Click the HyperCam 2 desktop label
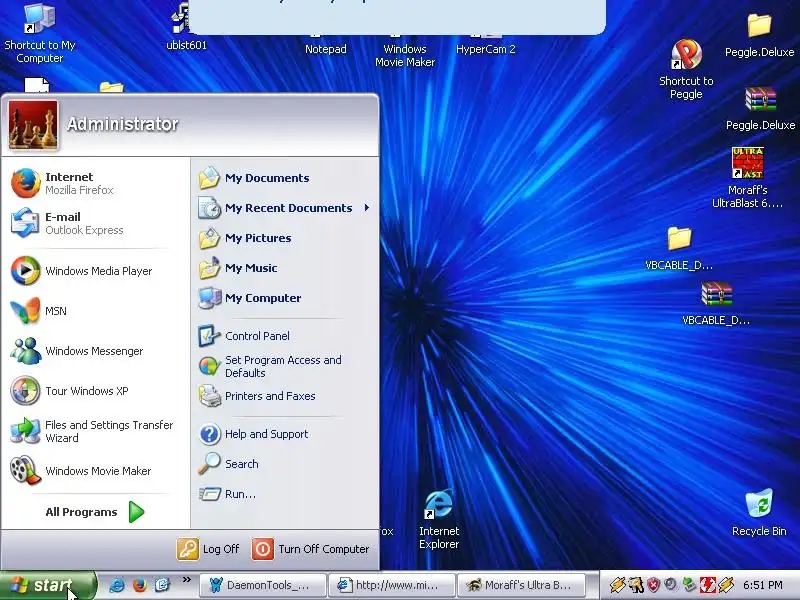Viewport: 800px width, 600px height. click(x=485, y=49)
